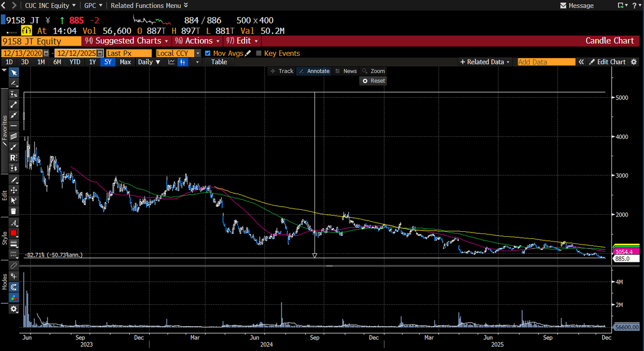Image resolution: width=644 pixels, height=351 pixels.
Task: Open chart settings gear at top right
Action: pyautogui.click(x=634, y=62)
